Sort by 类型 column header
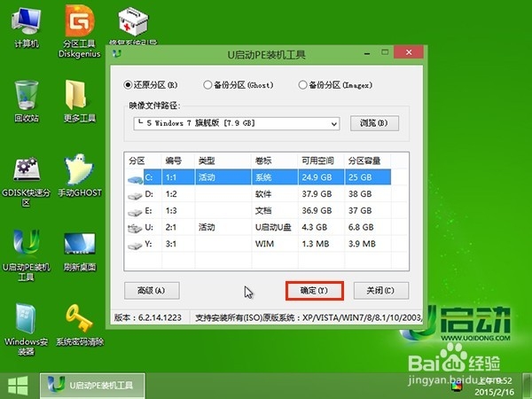This screenshot has width=532, height=399. point(207,160)
